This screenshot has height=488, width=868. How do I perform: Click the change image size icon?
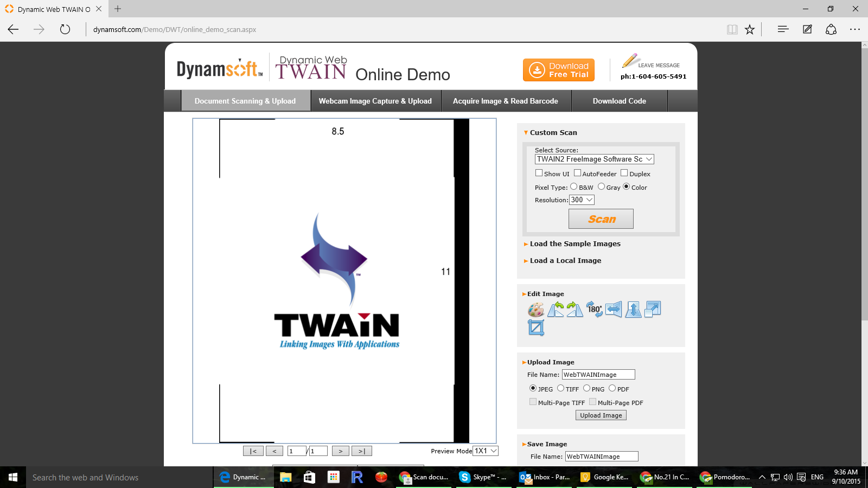(653, 310)
